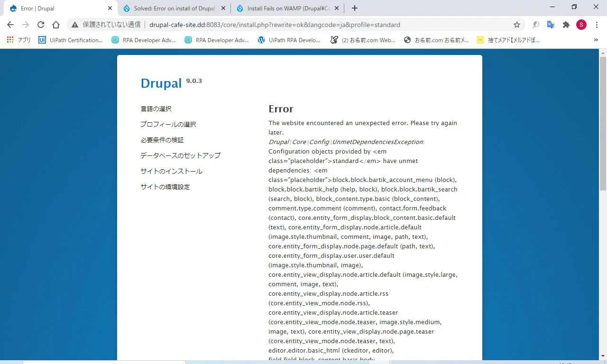
Task: Click the browser Forward arrow
Action: click(26, 25)
